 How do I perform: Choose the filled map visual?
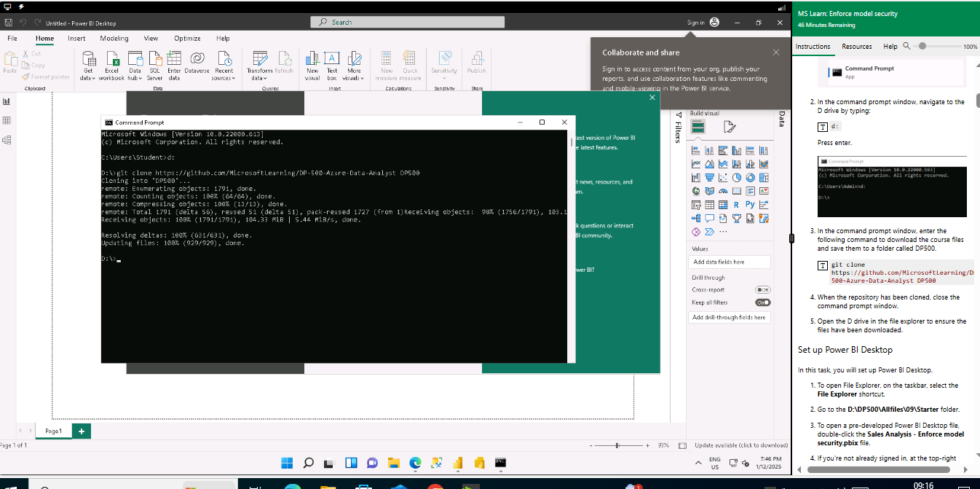709,191
